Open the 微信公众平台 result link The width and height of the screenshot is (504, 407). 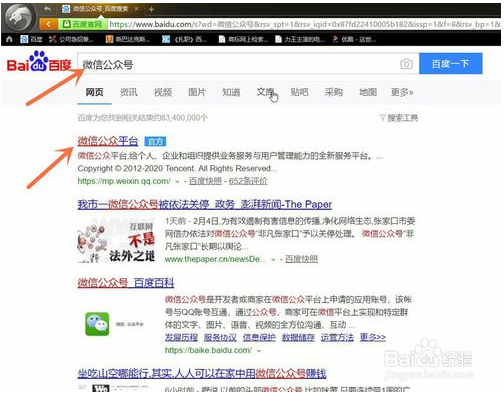[108, 141]
